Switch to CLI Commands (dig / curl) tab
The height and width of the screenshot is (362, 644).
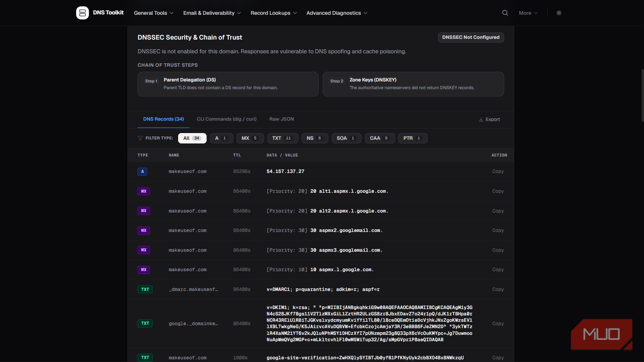click(x=226, y=119)
